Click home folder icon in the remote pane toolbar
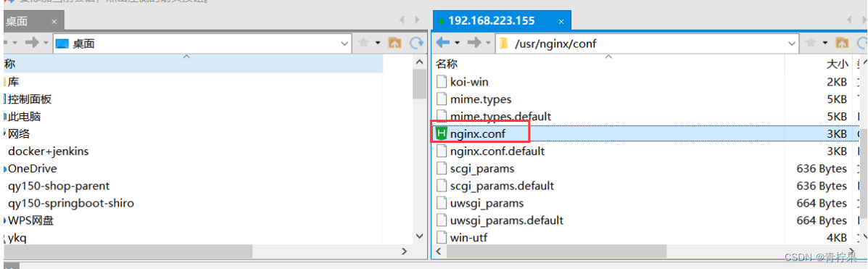The image size is (868, 269). [841, 43]
